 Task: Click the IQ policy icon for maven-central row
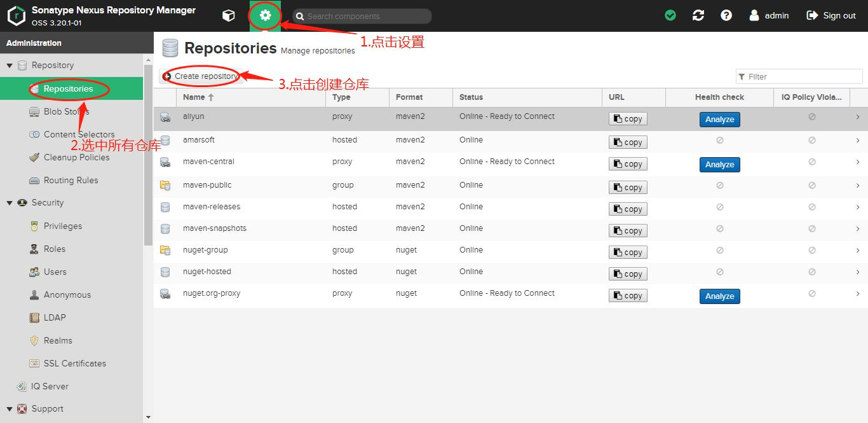pos(812,162)
